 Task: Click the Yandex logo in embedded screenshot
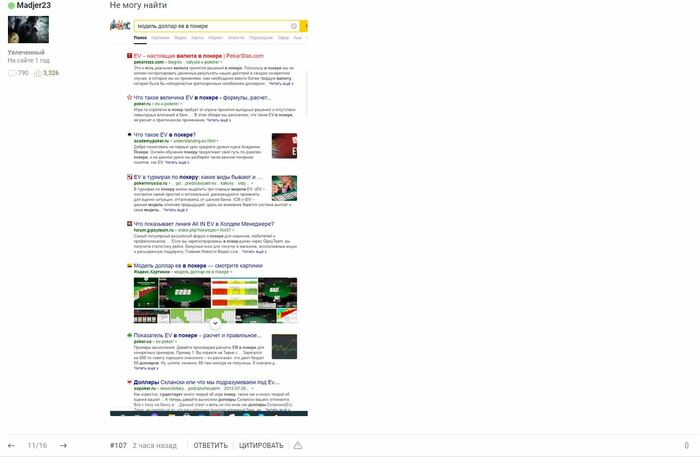[120, 25]
